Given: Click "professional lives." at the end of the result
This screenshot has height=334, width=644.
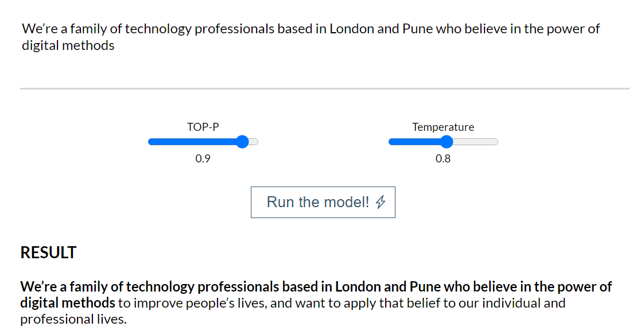Looking at the screenshot, I should point(73,319).
